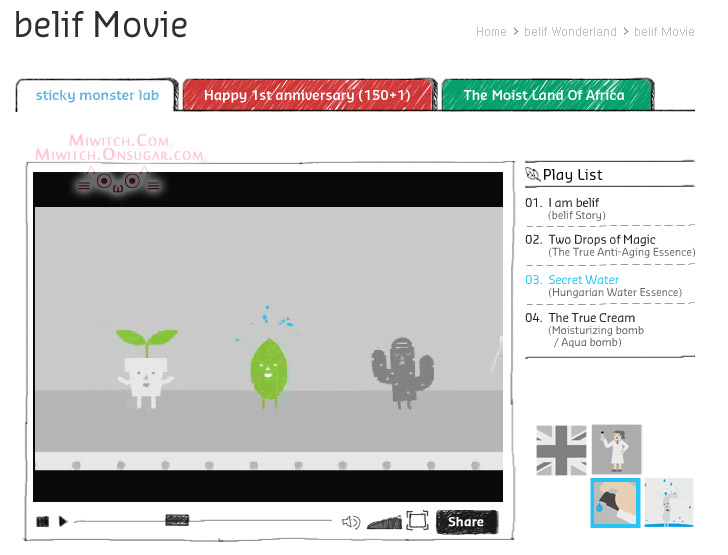This screenshot has height=555, width=728.
Task: Switch to the sticky monster lab tab
Action: click(x=97, y=95)
